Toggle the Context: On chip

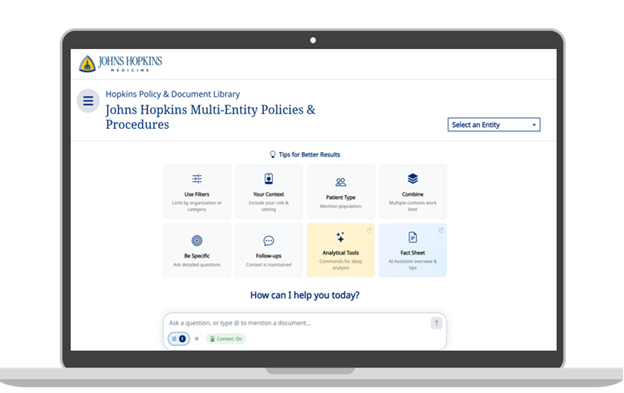pyautogui.click(x=226, y=339)
